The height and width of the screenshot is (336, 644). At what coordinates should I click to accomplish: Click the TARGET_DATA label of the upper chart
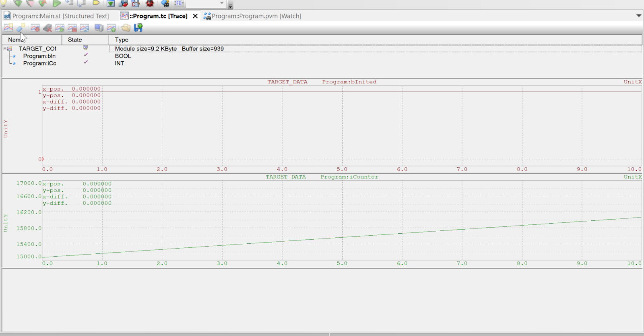(x=287, y=82)
